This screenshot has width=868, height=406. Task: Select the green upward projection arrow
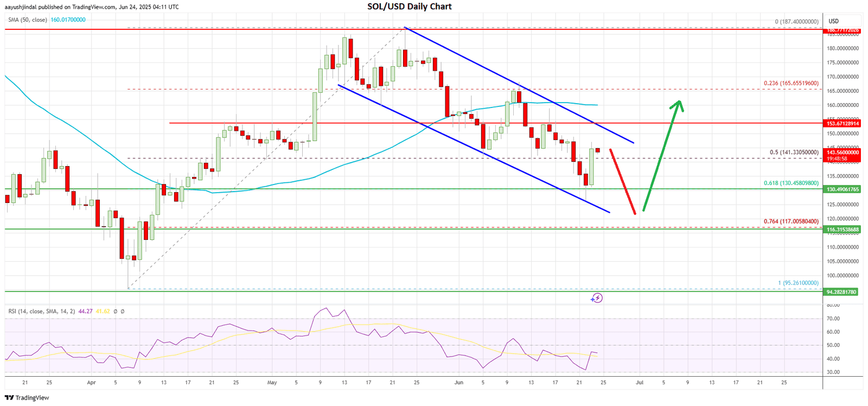(x=662, y=155)
